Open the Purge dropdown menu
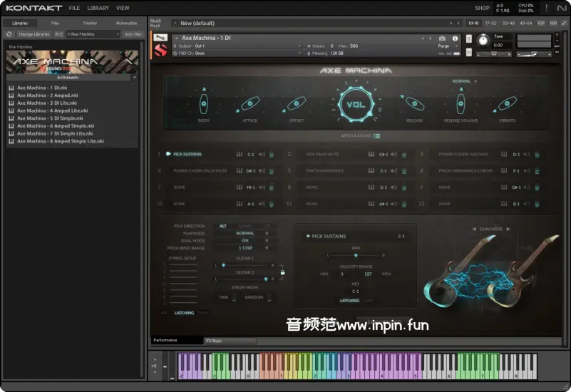 tap(448, 46)
